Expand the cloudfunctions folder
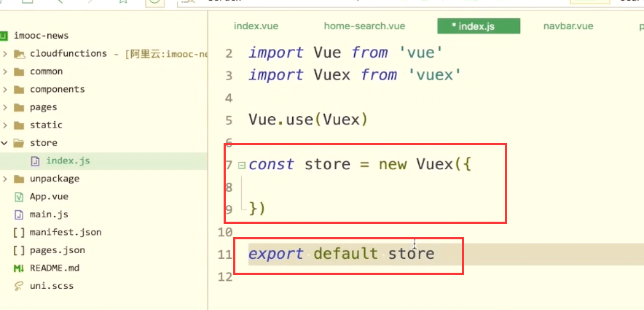This screenshot has width=644, height=310. [x=4, y=53]
